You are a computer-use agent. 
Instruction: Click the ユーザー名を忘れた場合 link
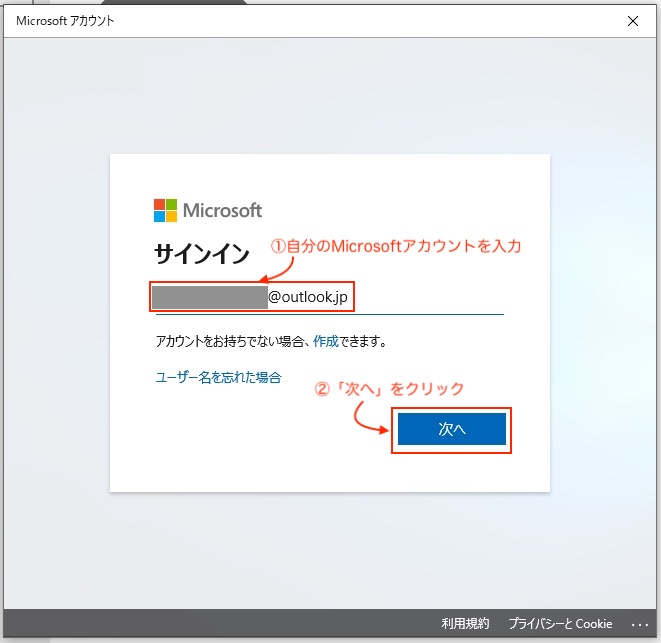click(218, 377)
